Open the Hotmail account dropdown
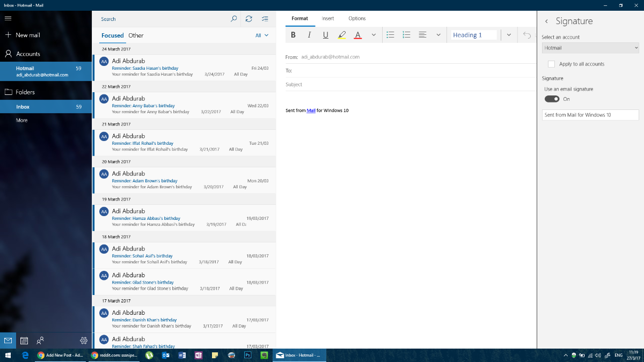Viewport: 644px width, 362px height. pyautogui.click(x=590, y=48)
